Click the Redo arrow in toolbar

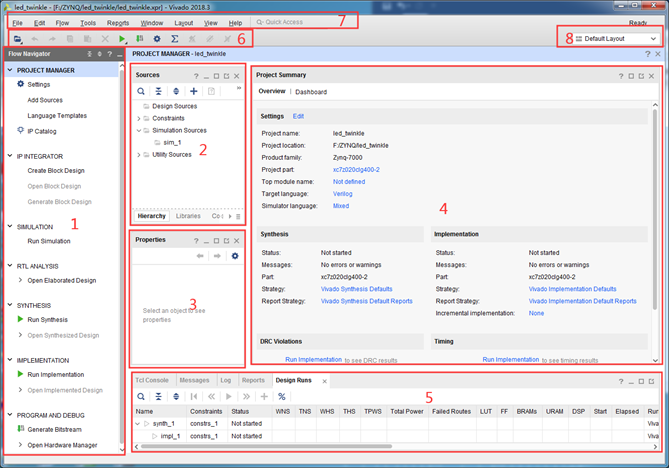click(52, 39)
